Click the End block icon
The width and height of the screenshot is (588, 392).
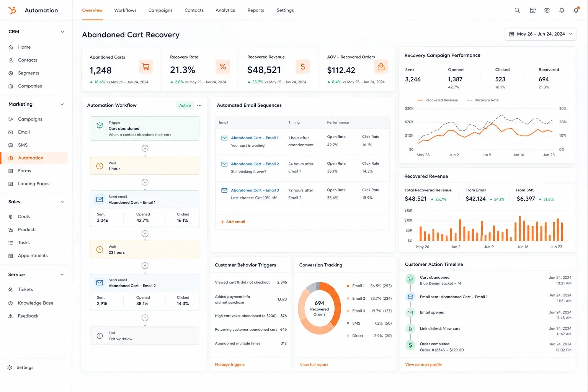click(x=100, y=336)
